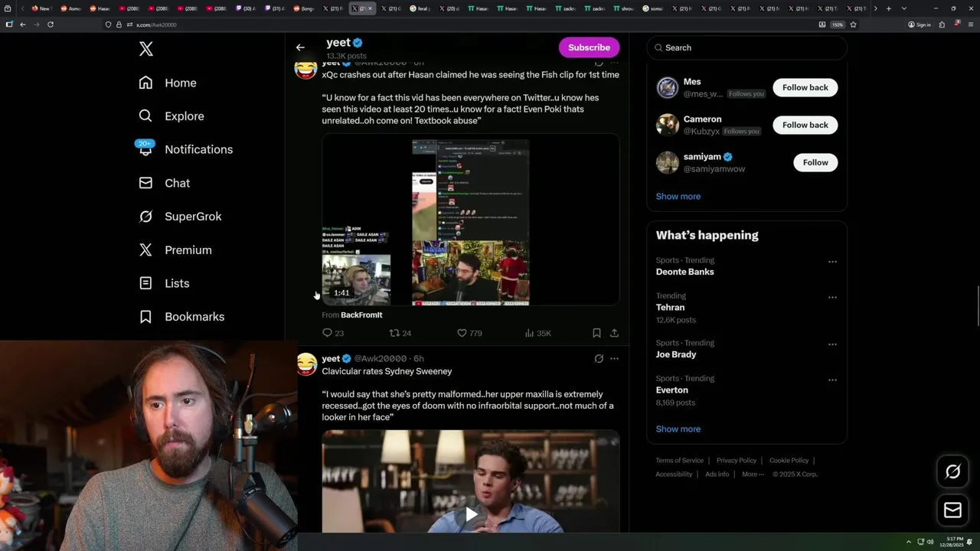The width and height of the screenshot is (980, 551).
Task: Open SuperGrok icon in sidebar
Action: (145, 217)
